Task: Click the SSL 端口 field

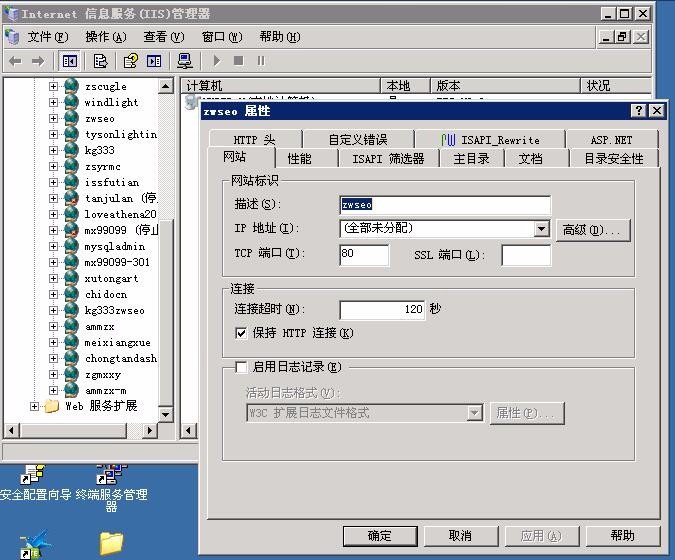Action: tap(526, 255)
